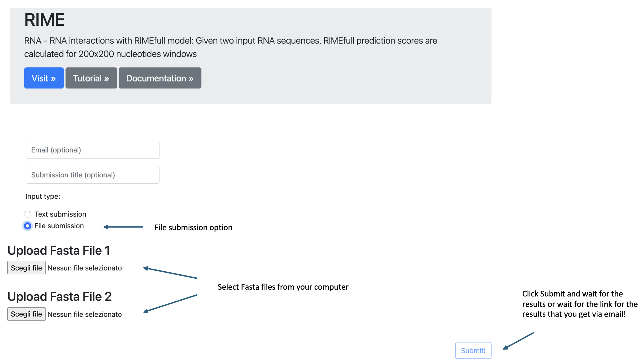Click "Nessun file selezionato" under Fasta File 2
Screen dimensions: 644x363
coord(85,314)
